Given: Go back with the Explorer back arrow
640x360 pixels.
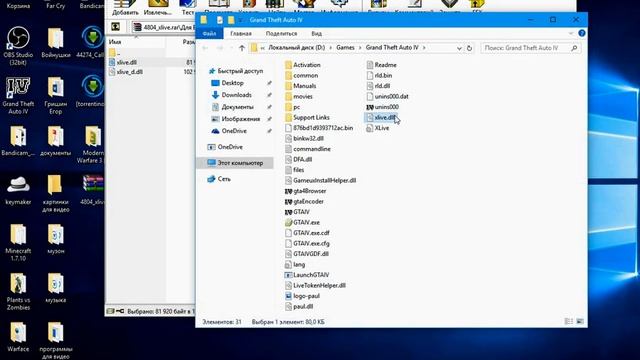Looking at the screenshot, I should click(x=205, y=48).
